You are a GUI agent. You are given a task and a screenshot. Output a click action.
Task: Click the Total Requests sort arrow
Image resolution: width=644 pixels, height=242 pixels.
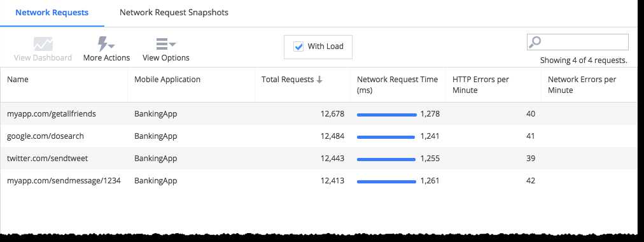point(319,80)
